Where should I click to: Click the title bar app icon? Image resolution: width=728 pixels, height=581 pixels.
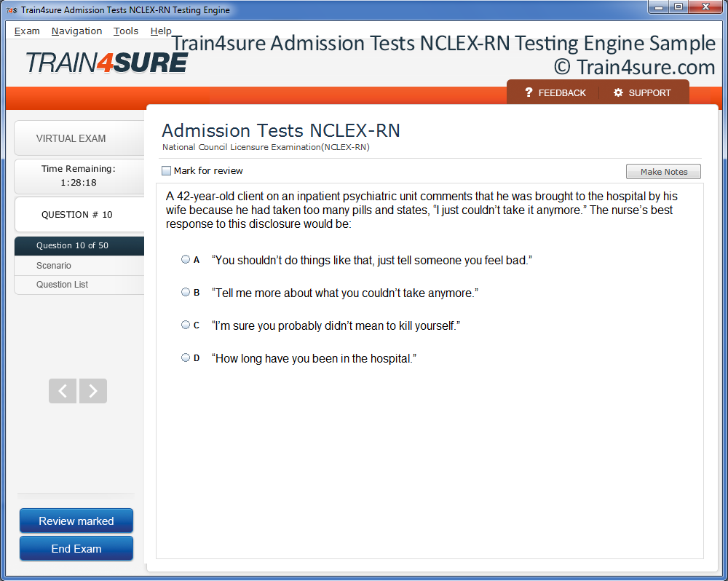click(12, 9)
